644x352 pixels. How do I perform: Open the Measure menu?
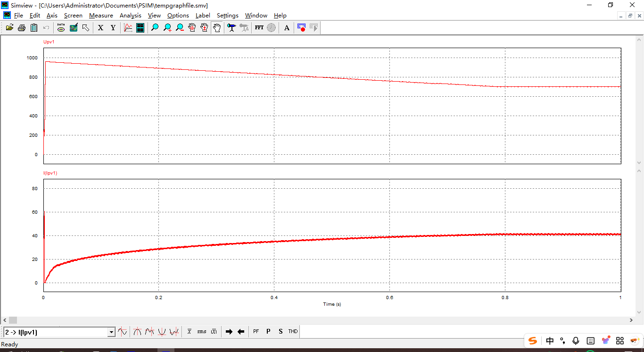click(101, 16)
